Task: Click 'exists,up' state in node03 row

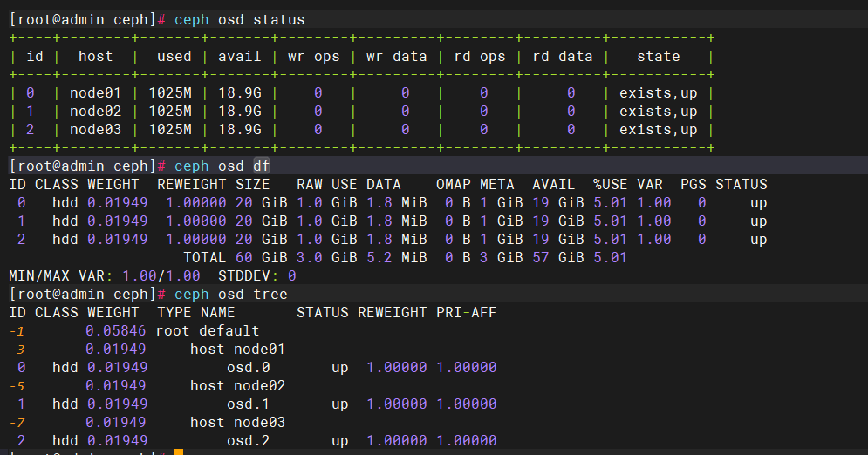Action: (658, 130)
